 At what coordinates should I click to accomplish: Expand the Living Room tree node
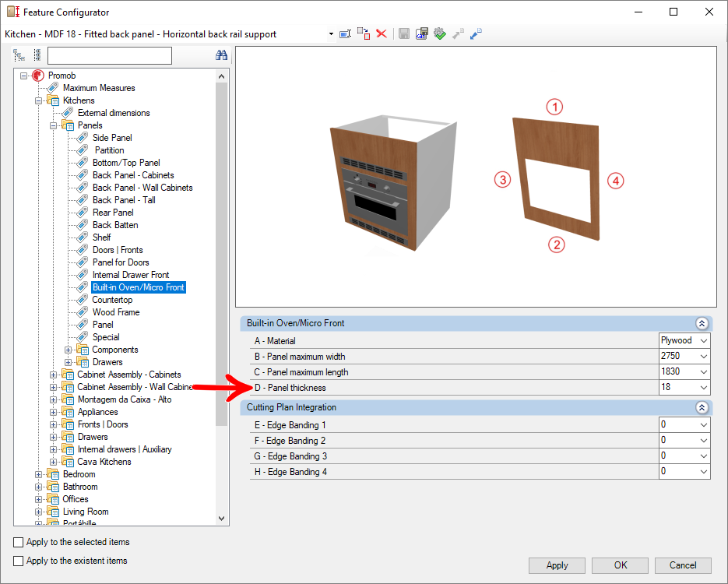pos(38,512)
